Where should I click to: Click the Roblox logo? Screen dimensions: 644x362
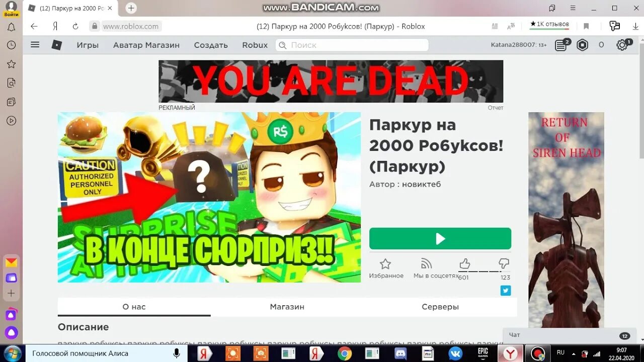tap(57, 45)
